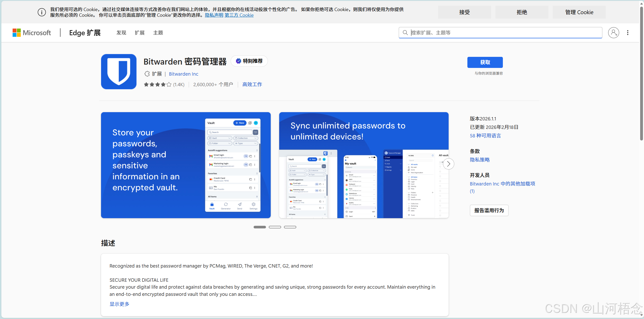This screenshot has height=319, width=644.
Task: Open the first screenshot 'Store your passwords'
Action: point(186,165)
